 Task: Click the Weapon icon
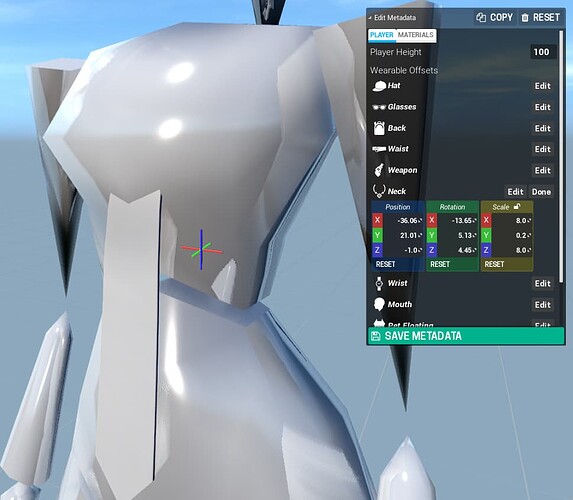coord(379,170)
